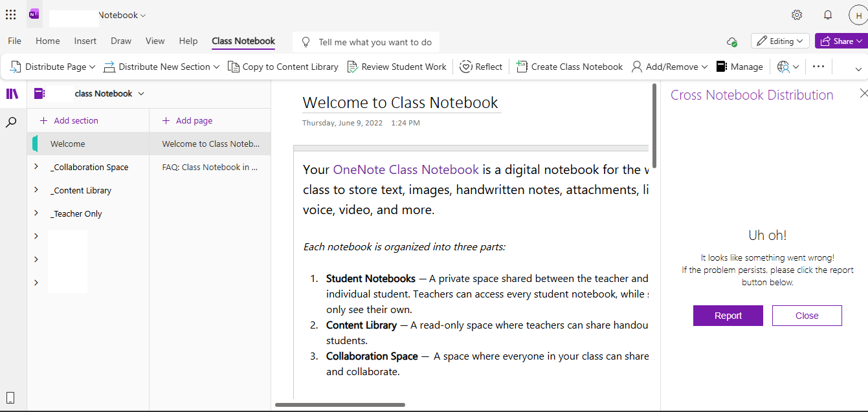The width and height of the screenshot is (868, 412).
Task: Open the ribbon more options ellipsis
Action: (818, 67)
